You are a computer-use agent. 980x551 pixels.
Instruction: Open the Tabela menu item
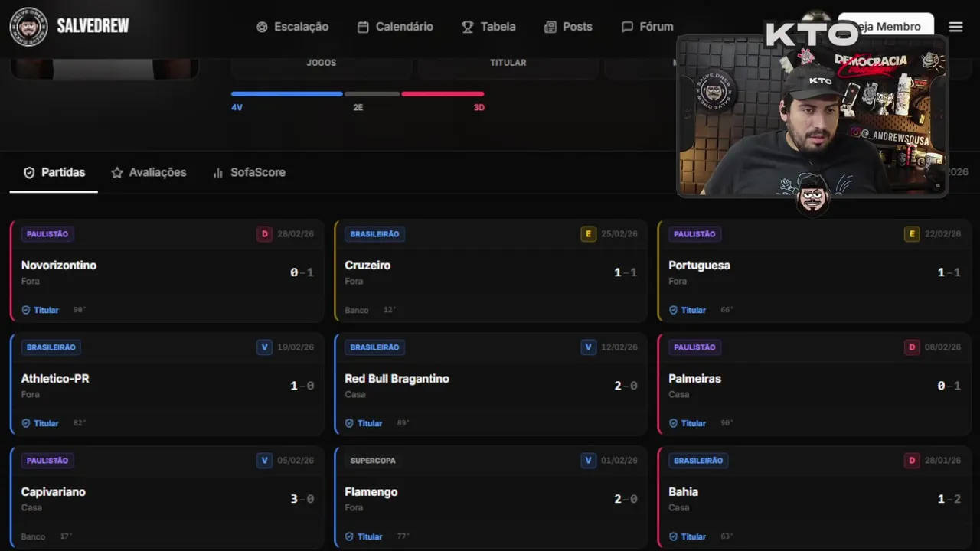point(488,27)
